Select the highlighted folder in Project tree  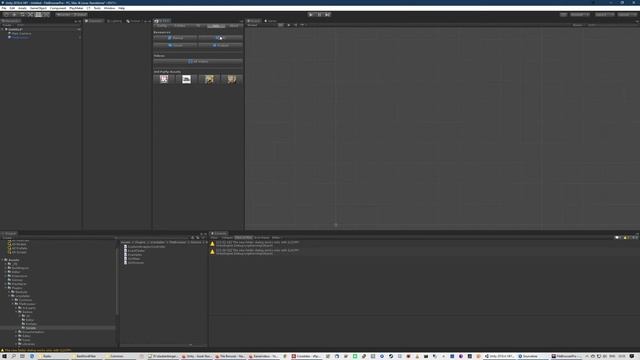pos(58,328)
